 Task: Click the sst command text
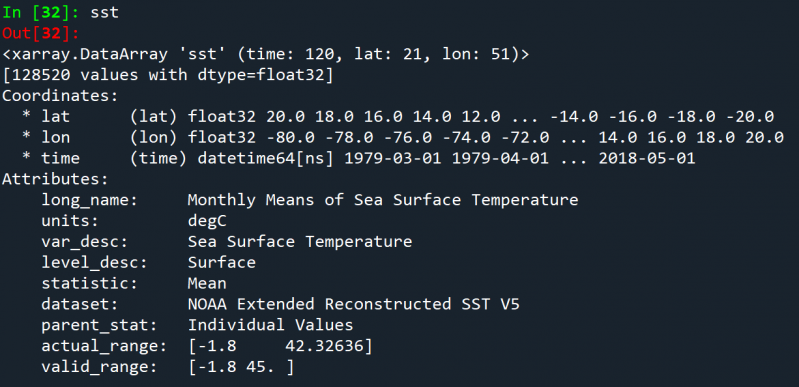(x=104, y=13)
